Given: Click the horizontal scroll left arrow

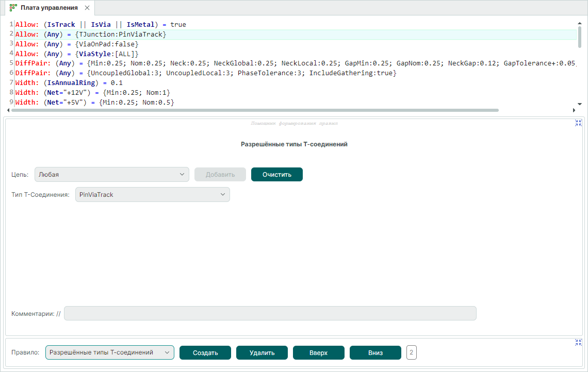Looking at the screenshot, I should click(x=8, y=110).
